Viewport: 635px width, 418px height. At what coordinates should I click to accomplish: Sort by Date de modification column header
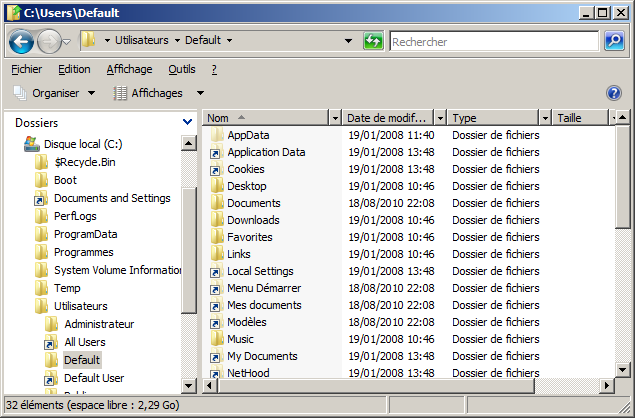coord(388,118)
